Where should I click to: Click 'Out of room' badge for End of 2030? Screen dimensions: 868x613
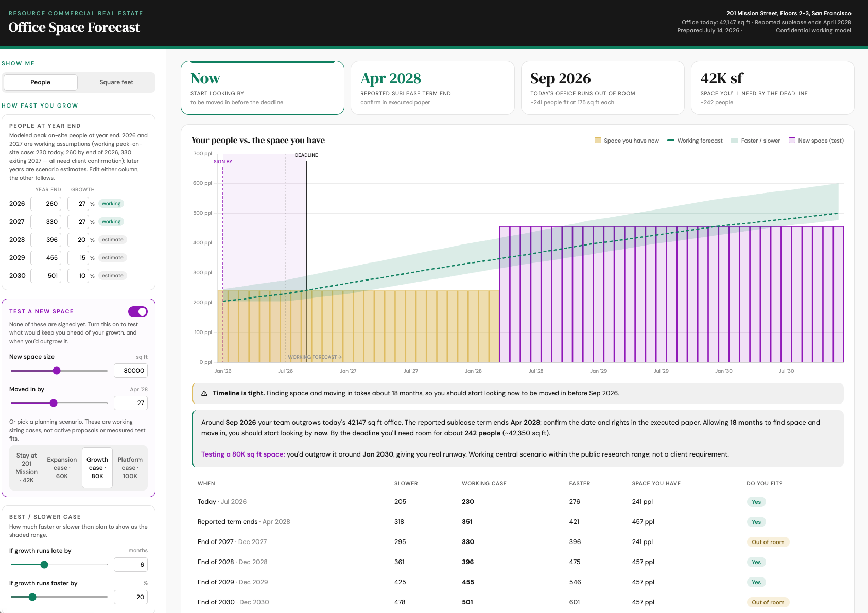tap(768, 602)
